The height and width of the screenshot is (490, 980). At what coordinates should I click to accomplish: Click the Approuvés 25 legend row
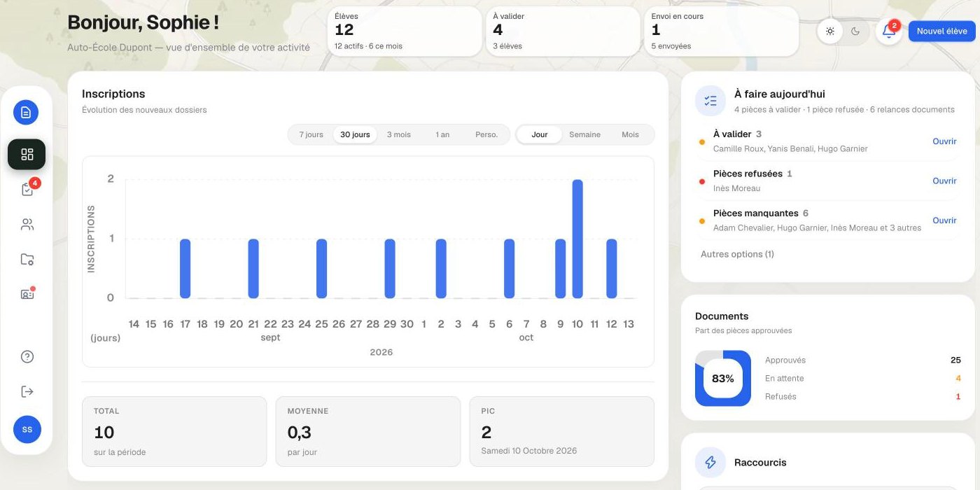(x=863, y=360)
